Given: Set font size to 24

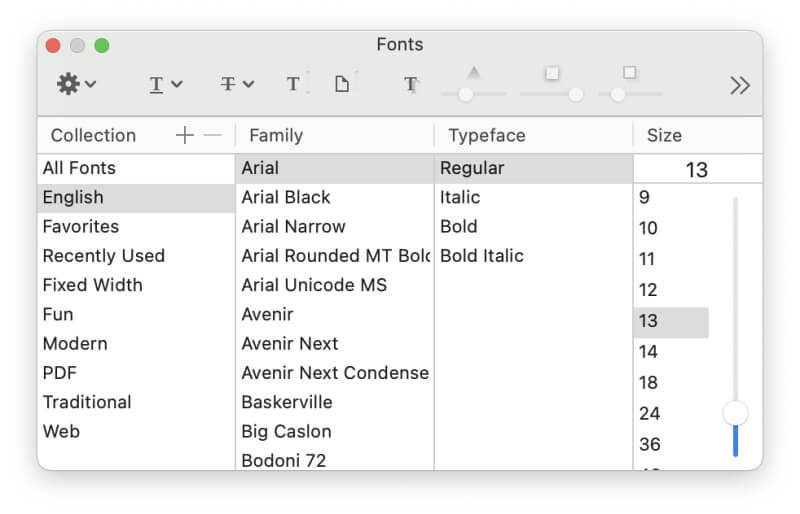Looking at the screenshot, I should click(671, 413).
